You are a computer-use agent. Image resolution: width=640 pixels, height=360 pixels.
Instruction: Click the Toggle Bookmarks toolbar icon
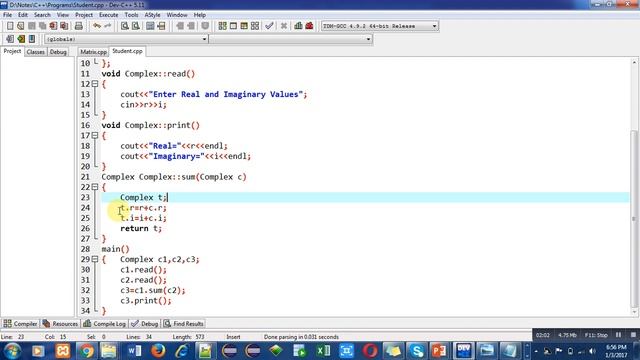click(21, 39)
